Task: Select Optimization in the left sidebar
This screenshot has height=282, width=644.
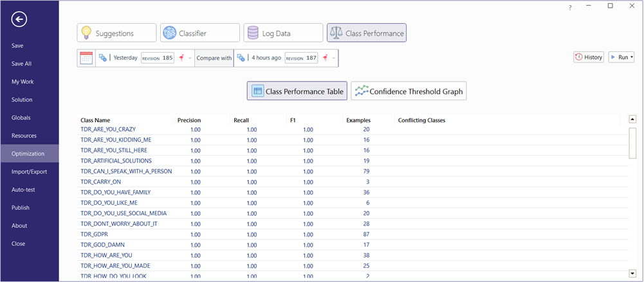Action: click(x=28, y=154)
